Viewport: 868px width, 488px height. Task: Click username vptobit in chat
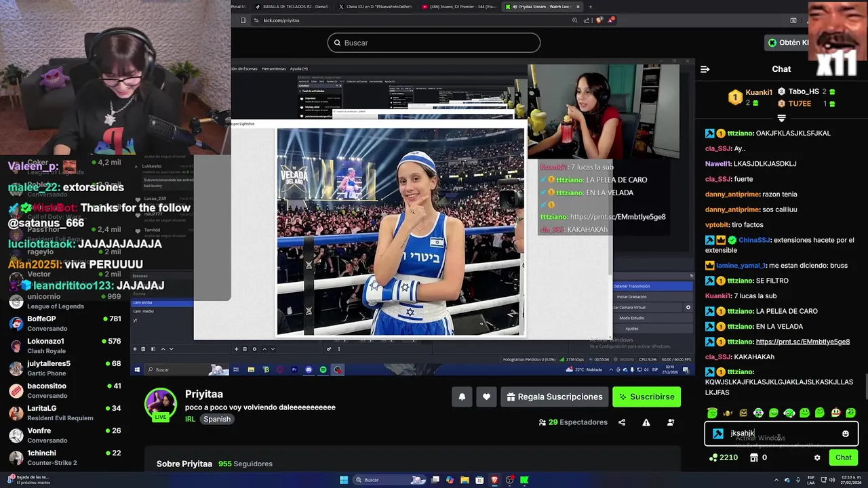pyautogui.click(x=716, y=224)
